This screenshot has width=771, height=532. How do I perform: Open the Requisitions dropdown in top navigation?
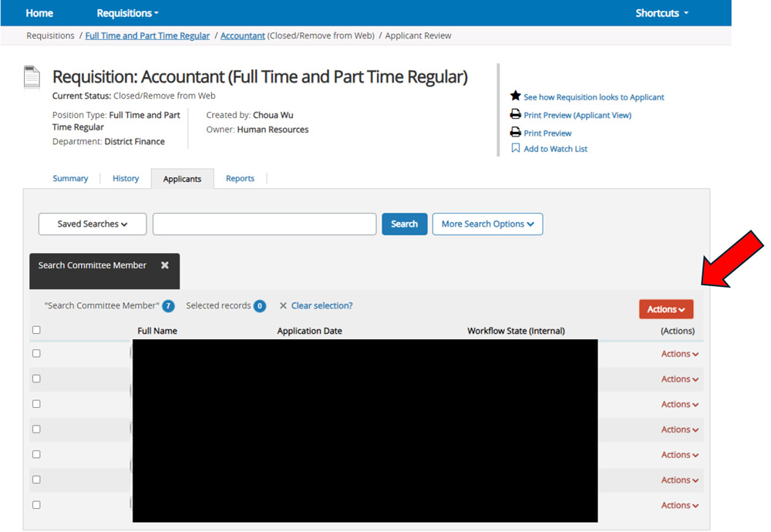127,13
